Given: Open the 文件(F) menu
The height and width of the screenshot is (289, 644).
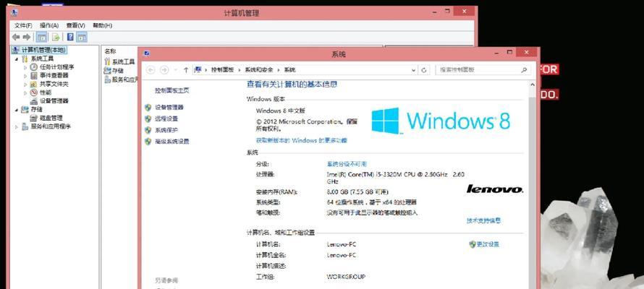Looking at the screenshot, I should pyautogui.click(x=23, y=25).
